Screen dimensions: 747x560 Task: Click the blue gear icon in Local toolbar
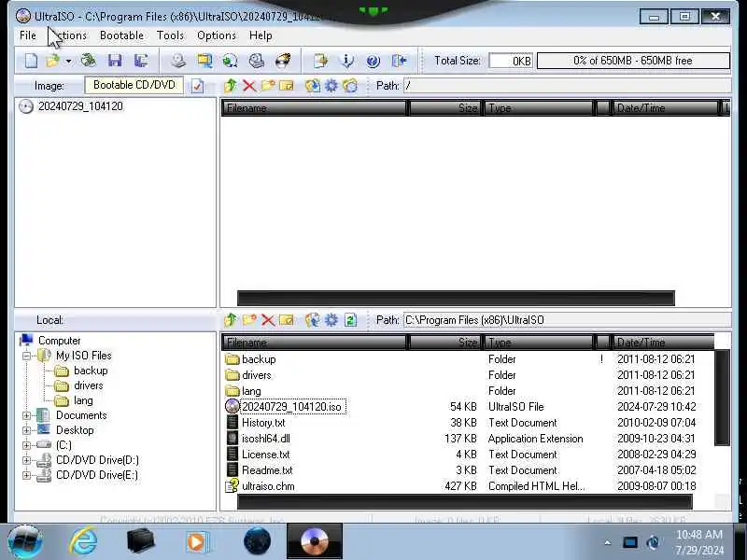331,320
